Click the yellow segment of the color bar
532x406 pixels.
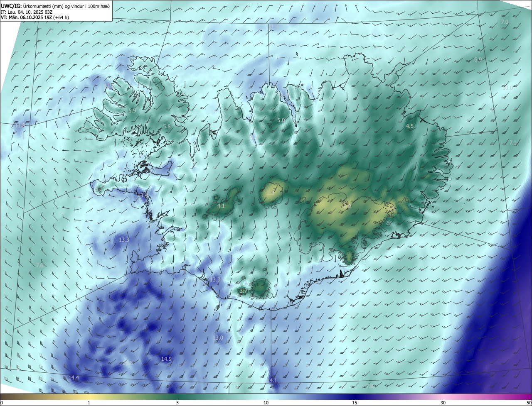pyautogui.click(x=89, y=396)
